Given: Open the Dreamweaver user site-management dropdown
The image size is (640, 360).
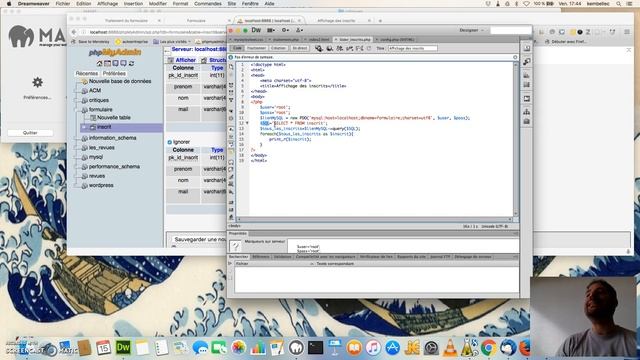Looking at the screenshot, I should click(299, 30).
